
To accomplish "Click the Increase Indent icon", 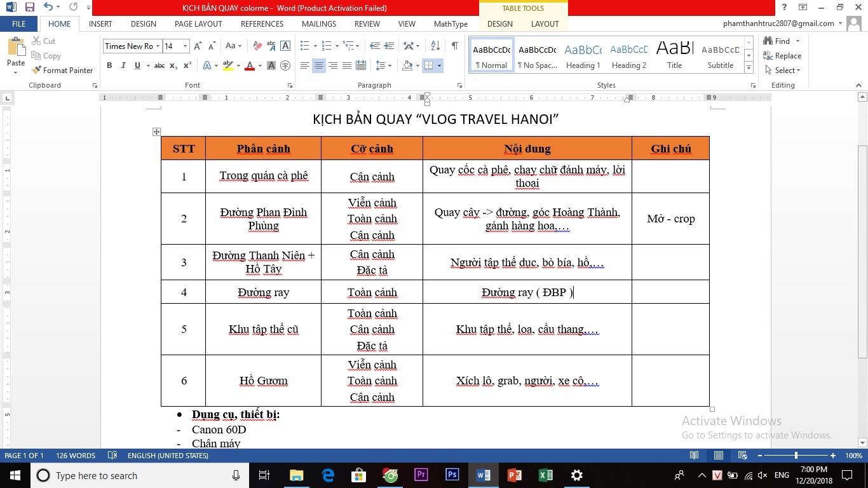I will [390, 46].
